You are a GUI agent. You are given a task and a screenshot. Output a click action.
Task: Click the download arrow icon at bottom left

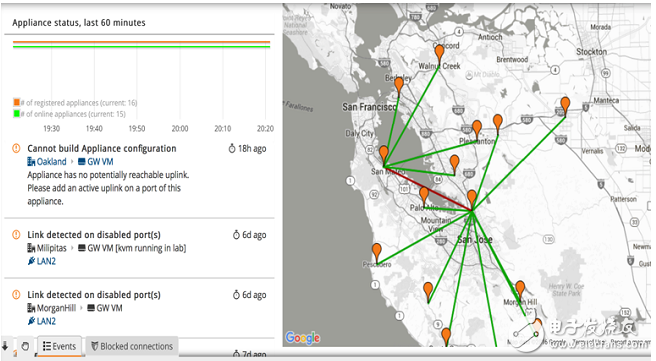point(5,346)
